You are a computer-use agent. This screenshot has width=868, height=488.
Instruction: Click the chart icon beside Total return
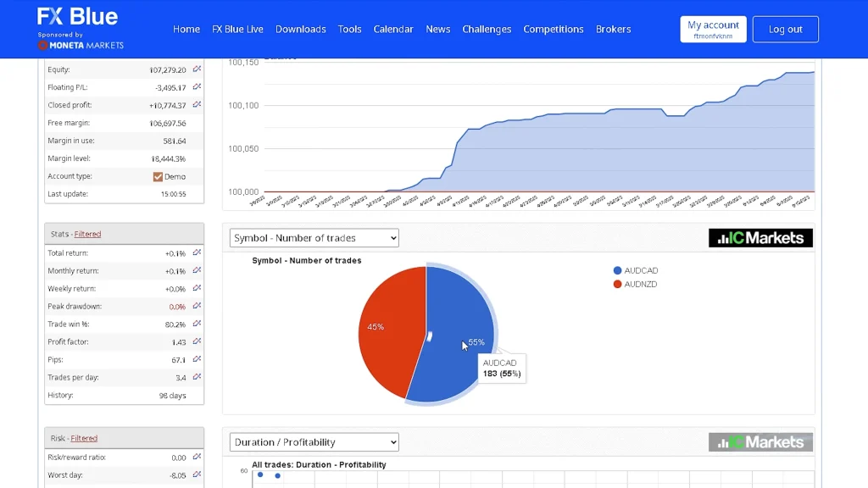[x=197, y=252]
